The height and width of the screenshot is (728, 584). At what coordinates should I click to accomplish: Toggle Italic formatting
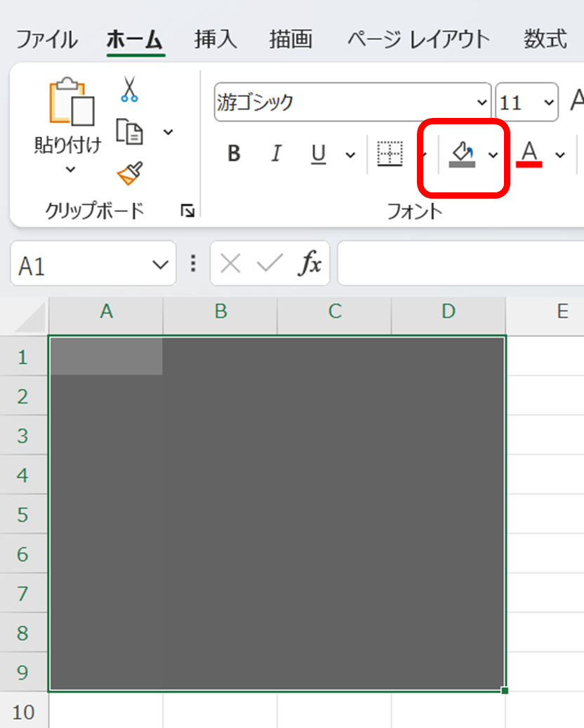pos(277,154)
